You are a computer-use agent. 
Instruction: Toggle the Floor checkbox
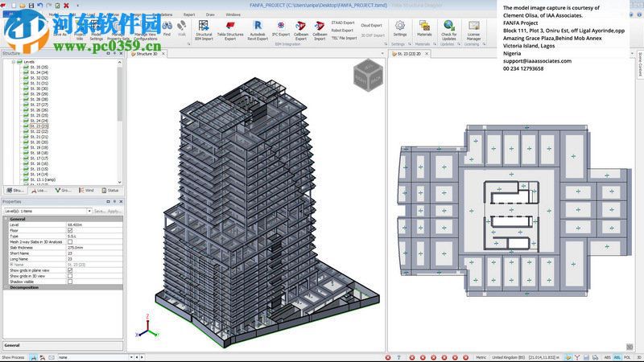click(70, 231)
